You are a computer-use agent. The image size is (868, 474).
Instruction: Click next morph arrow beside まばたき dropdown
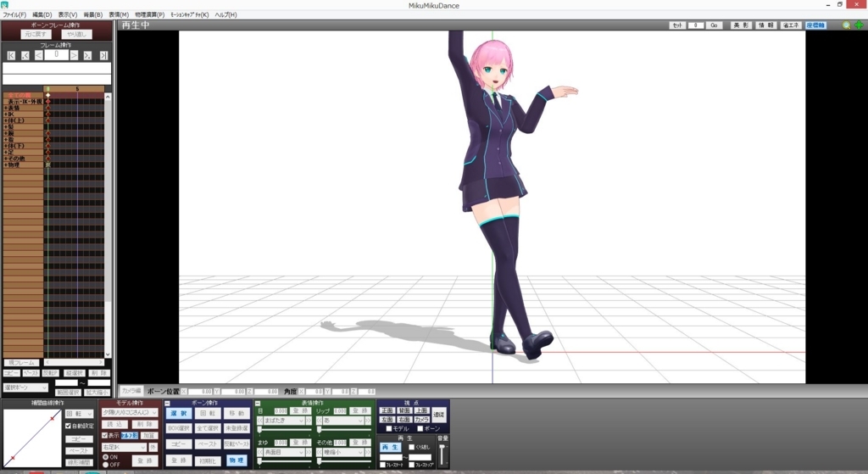click(309, 421)
